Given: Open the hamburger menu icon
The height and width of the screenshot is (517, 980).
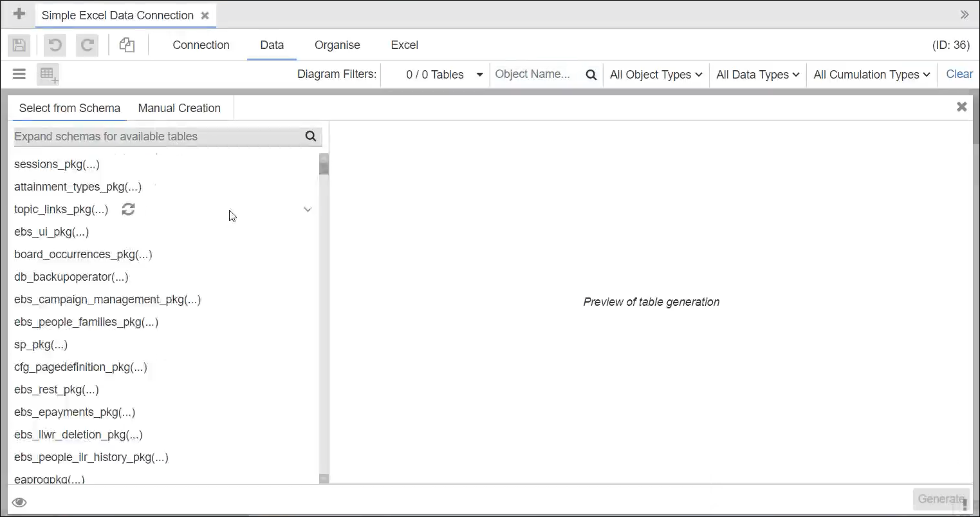Looking at the screenshot, I should (x=19, y=74).
